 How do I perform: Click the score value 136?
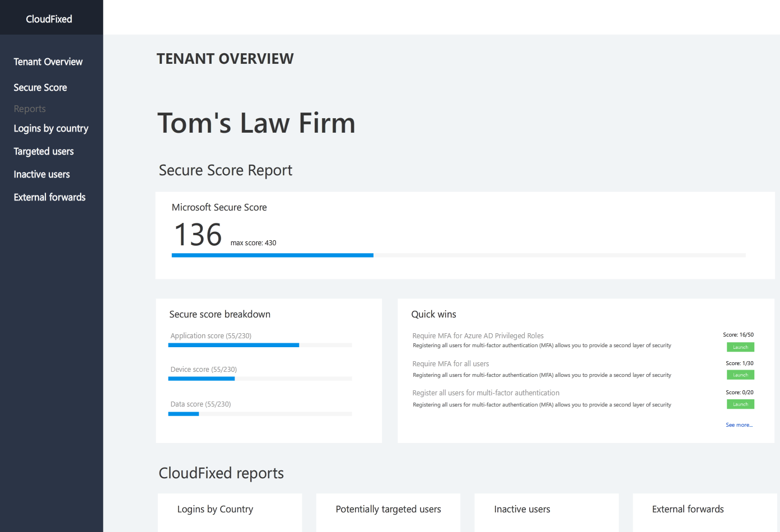(x=198, y=235)
